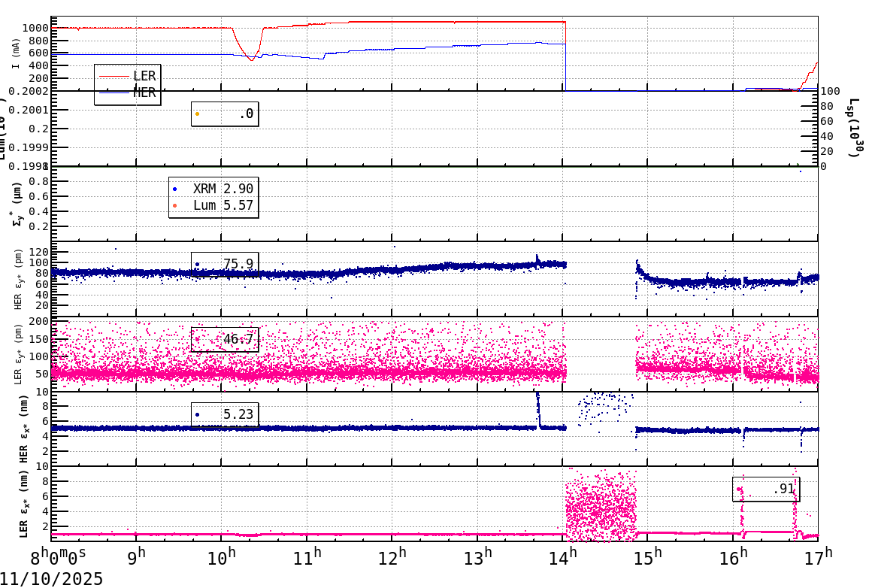
Task: Click the 1000 tick on current axis
Action: [x=35, y=28]
